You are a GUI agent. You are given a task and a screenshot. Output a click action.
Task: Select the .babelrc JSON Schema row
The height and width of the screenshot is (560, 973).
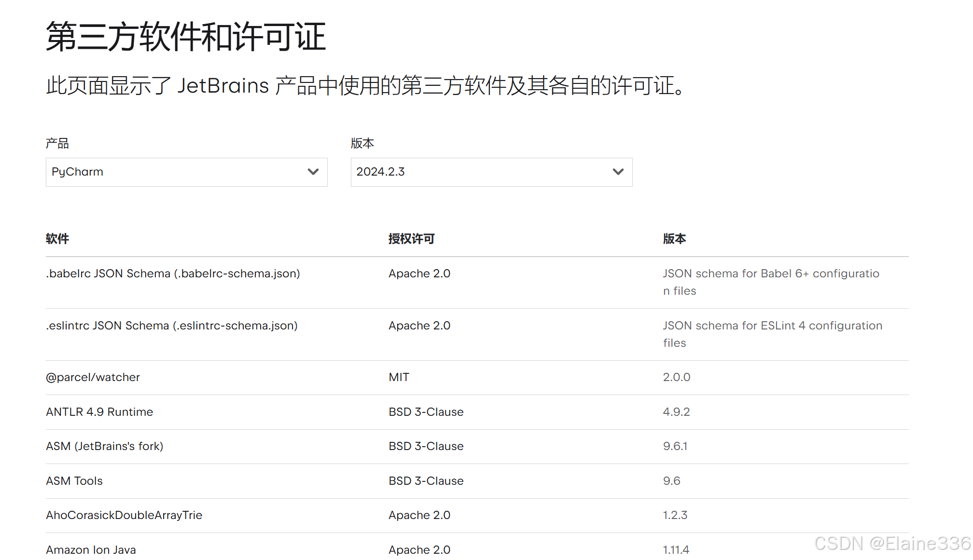173,273
